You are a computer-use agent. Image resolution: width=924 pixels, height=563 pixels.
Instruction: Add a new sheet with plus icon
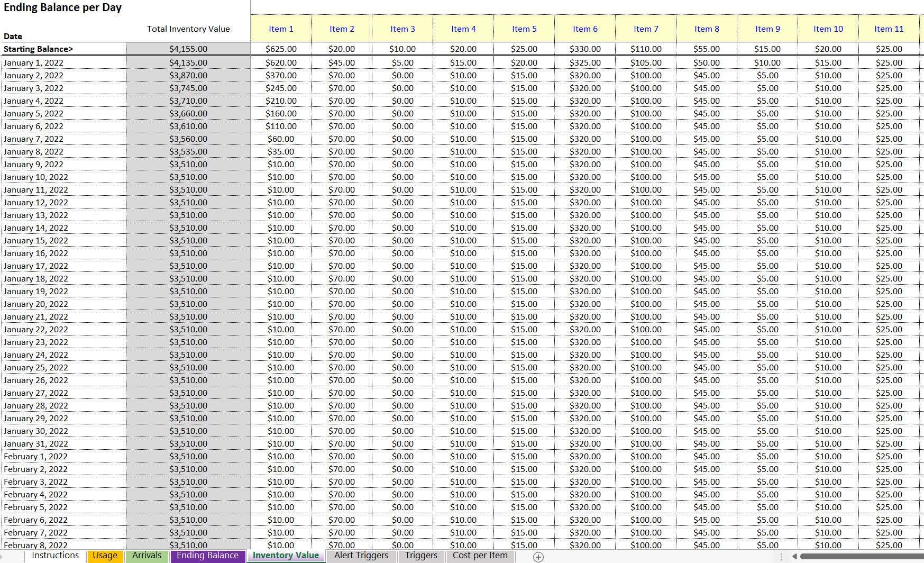coord(538,557)
